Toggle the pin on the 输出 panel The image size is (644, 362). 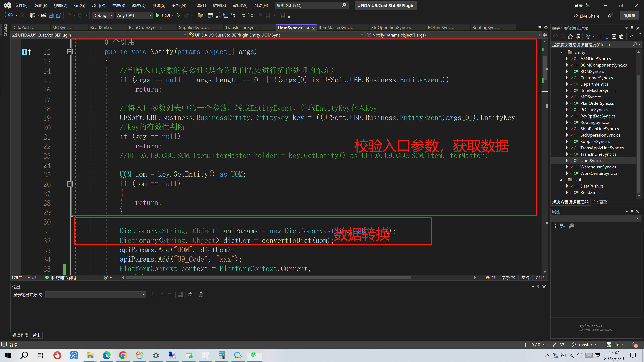[538, 287]
